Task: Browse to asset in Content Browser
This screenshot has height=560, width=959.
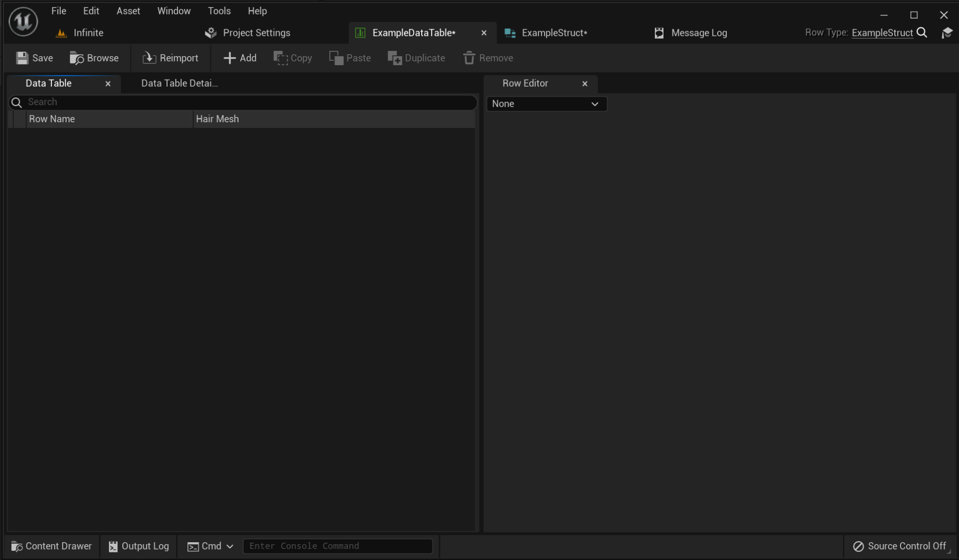Action: point(94,58)
